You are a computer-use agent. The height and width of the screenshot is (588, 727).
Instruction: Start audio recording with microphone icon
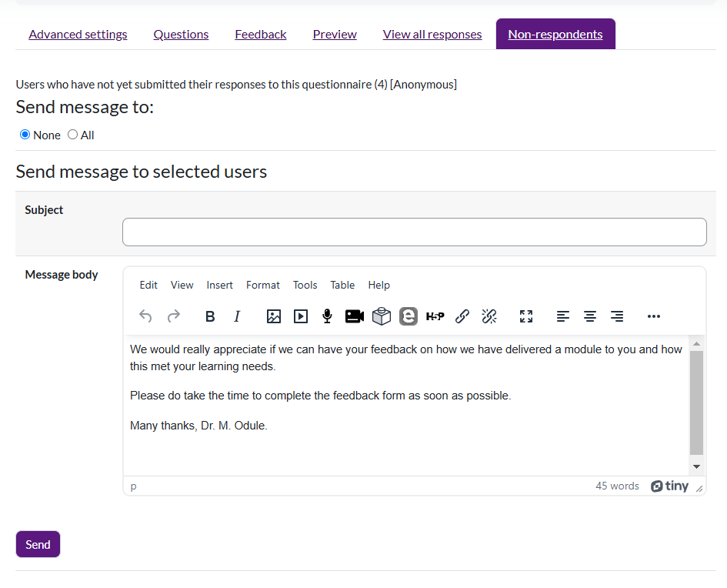[x=327, y=316]
